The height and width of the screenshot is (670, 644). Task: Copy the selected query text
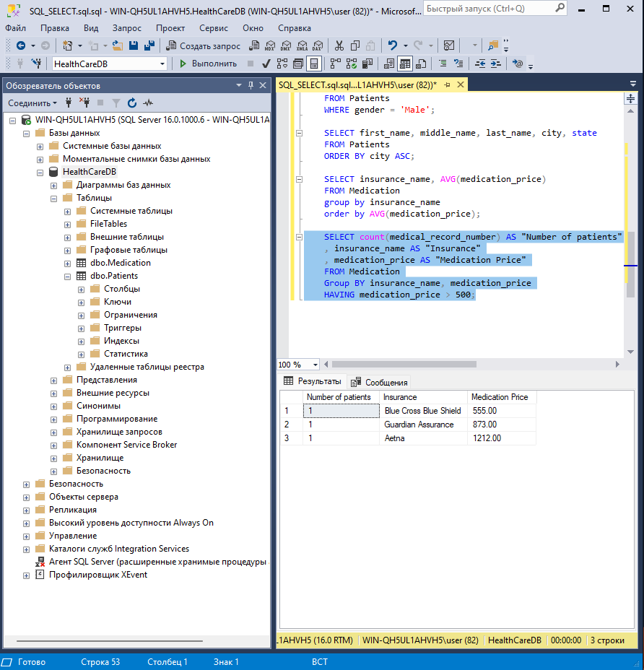pos(354,45)
